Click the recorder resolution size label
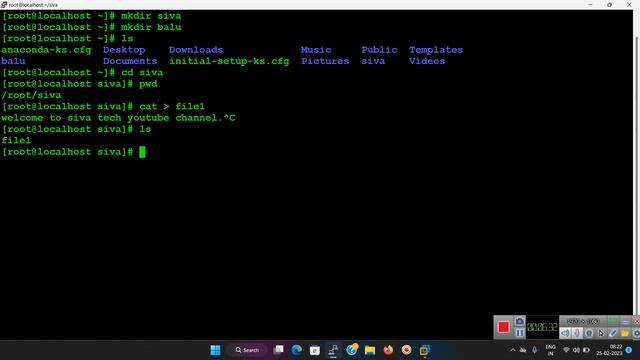640x360 pixels. click(583, 321)
